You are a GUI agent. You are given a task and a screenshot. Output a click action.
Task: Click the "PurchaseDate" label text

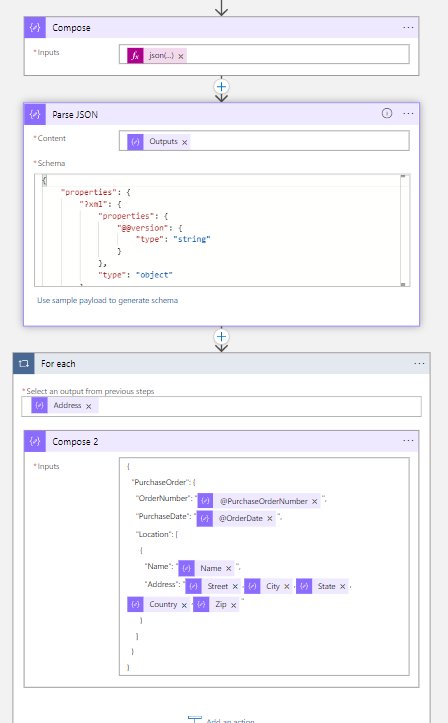pos(163,516)
